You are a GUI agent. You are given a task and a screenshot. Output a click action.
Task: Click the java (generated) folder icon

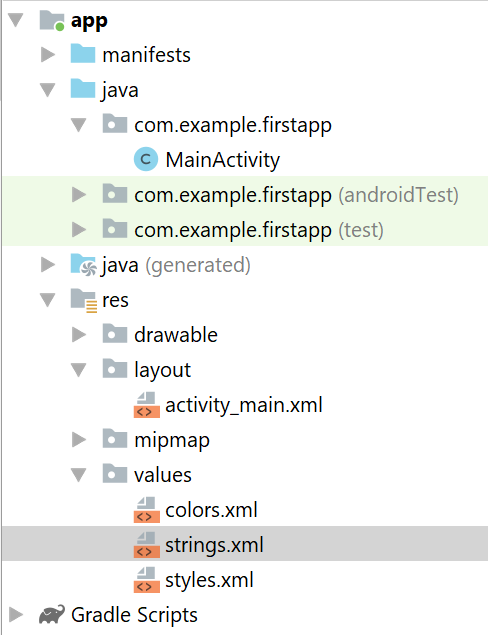pos(83,265)
